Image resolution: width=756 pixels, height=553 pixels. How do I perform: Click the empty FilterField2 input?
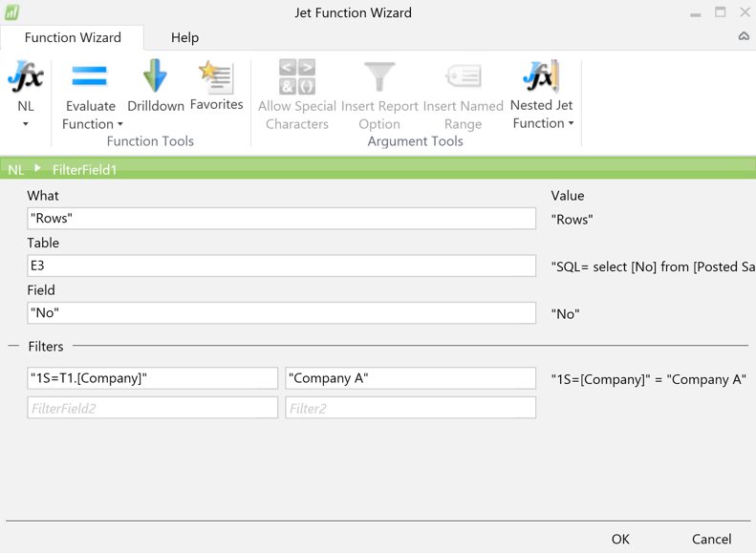point(152,408)
